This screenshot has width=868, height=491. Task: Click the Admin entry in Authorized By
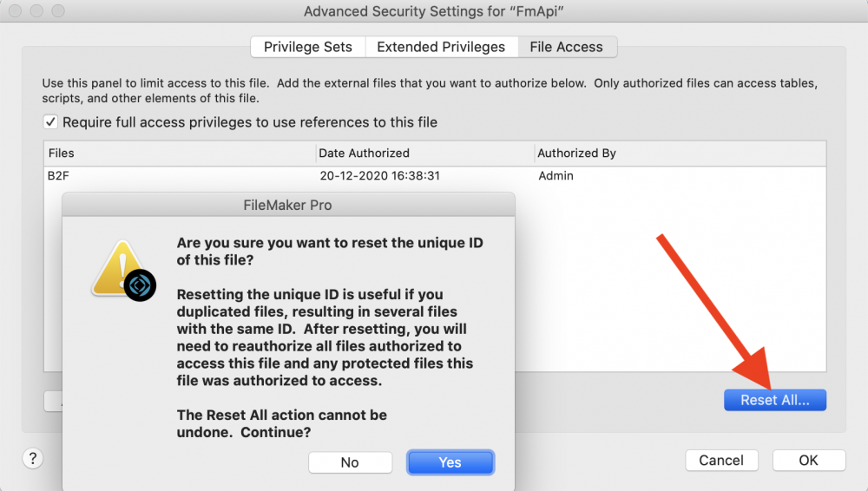[x=556, y=175]
